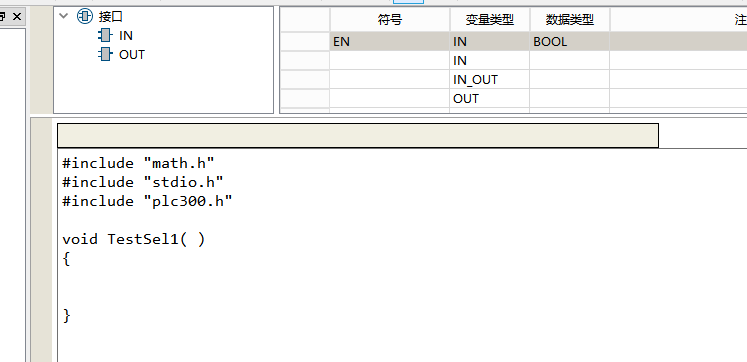Select the IN item under 接口
The height and width of the screenshot is (362, 747).
(x=126, y=36)
